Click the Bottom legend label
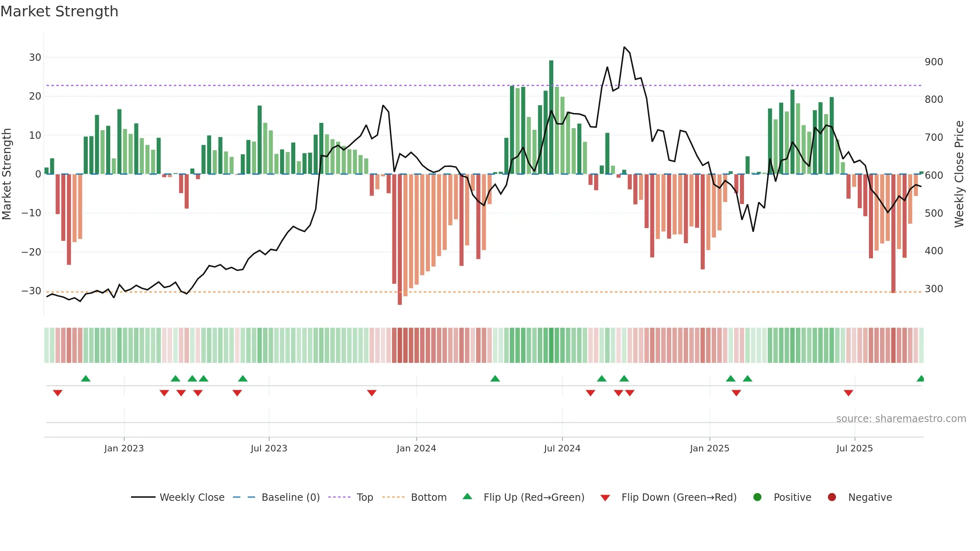980x551 pixels. (429, 497)
